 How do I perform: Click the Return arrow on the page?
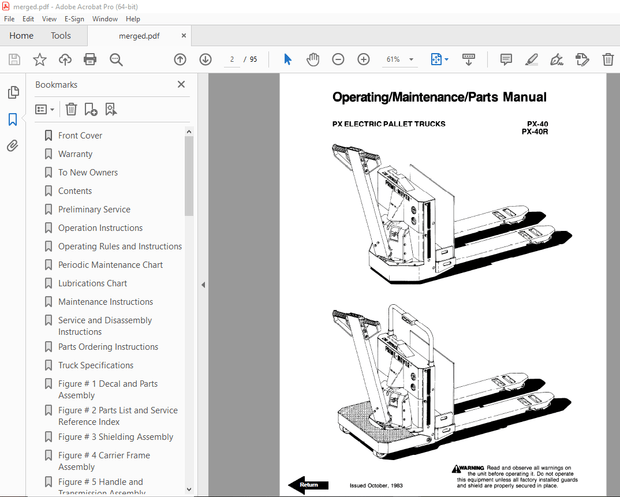[x=308, y=485]
